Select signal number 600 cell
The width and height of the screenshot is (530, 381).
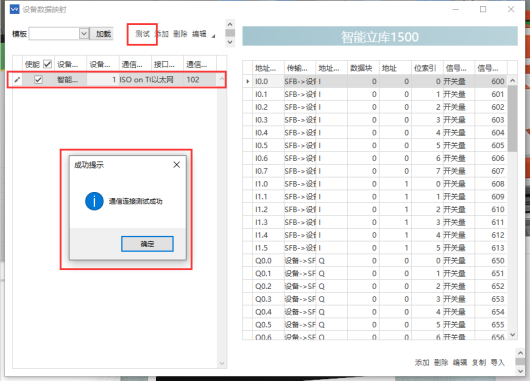(491, 81)
